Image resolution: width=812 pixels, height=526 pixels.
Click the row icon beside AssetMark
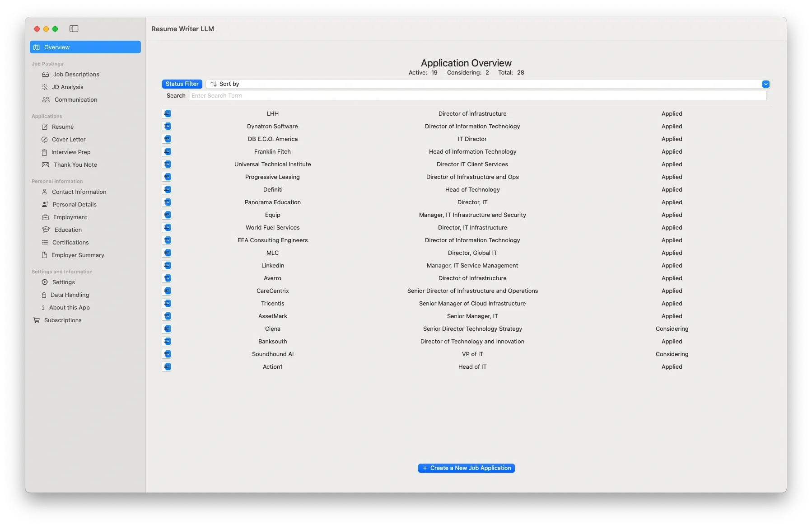tap(167, 316)
